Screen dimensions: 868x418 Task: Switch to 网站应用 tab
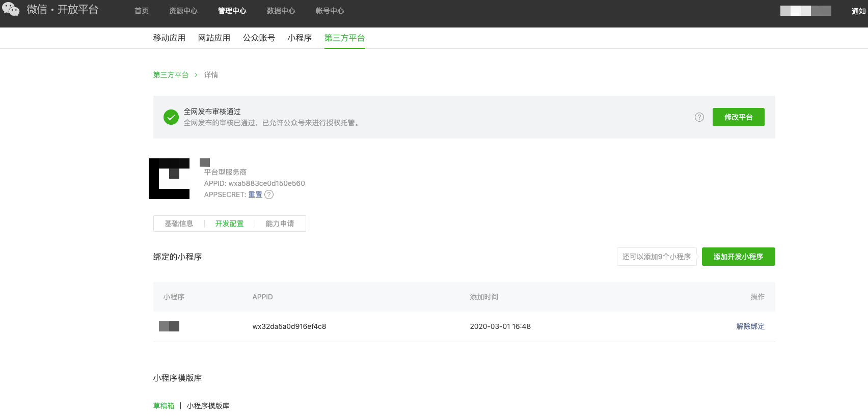point(214,38)
